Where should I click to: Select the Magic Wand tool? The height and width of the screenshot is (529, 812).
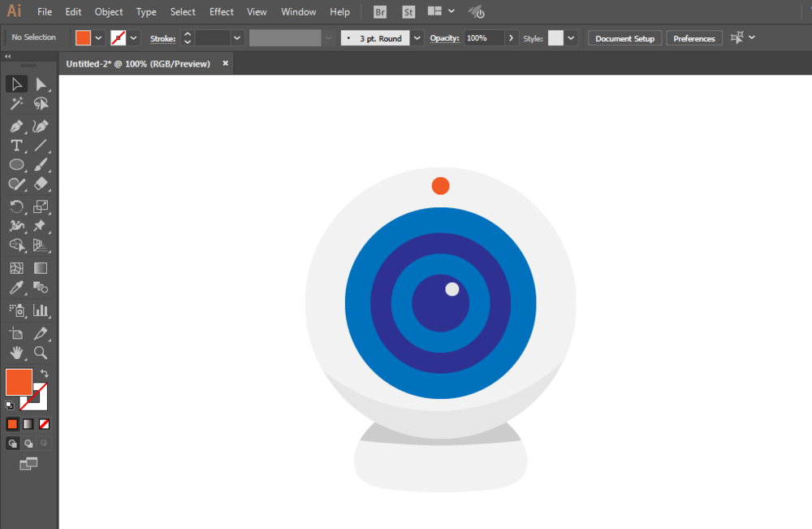(16, 104)
